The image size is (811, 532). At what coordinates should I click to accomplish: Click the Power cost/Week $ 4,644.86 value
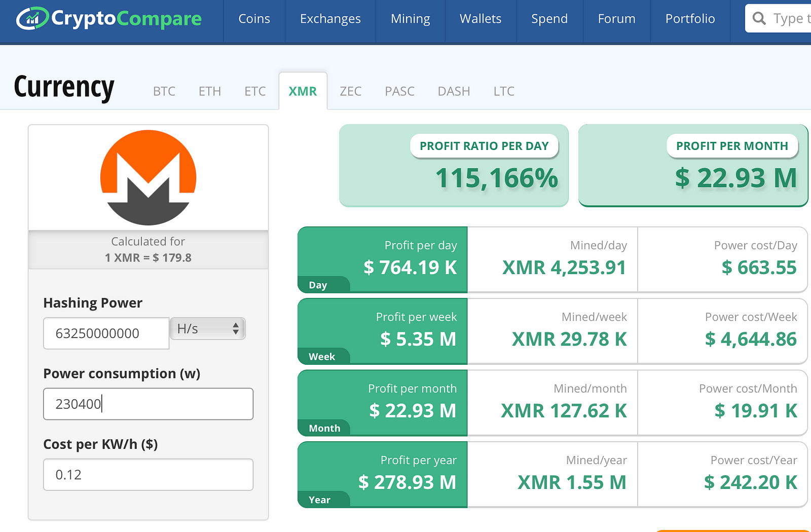751,339
